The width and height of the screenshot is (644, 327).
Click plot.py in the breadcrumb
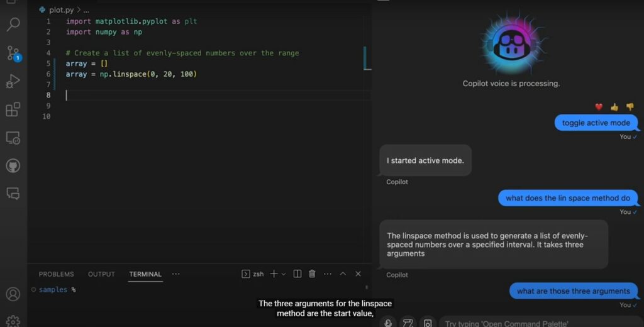(61, 10)
